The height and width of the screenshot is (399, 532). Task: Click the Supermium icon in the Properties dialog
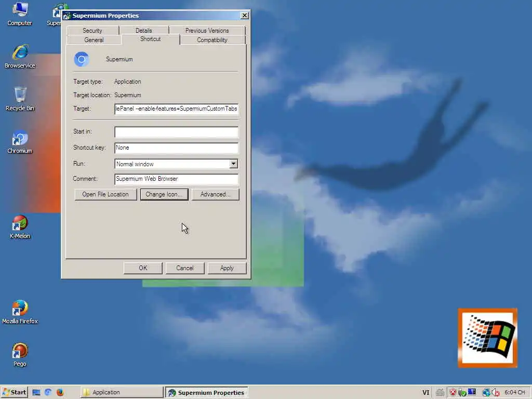82,59
